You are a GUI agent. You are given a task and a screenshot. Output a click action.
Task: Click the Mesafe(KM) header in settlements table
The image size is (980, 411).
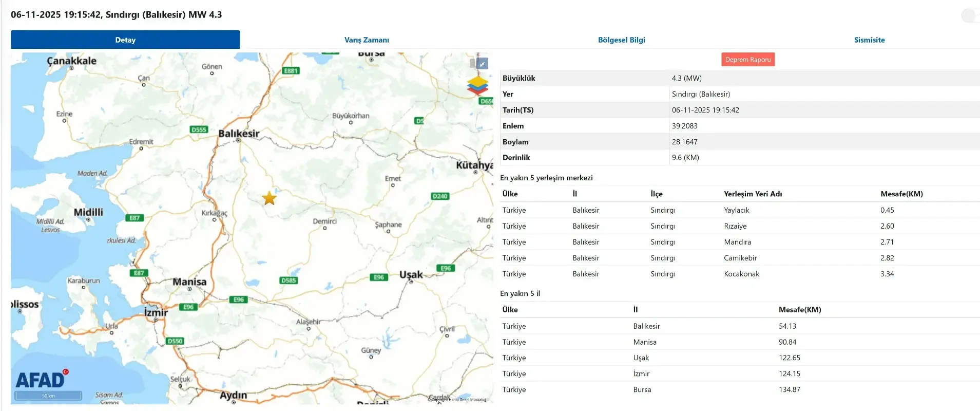[901, 194]
